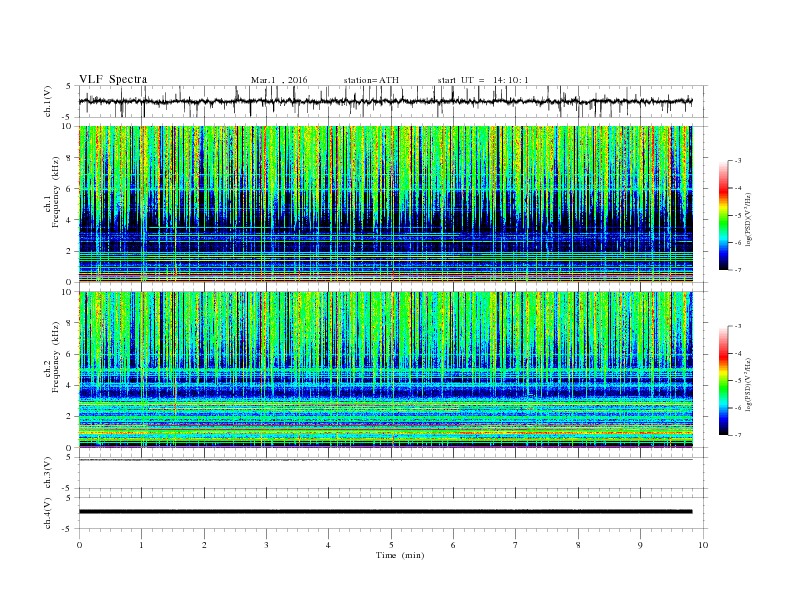Screen dimensions: 792x612
Task: Click the "station=ATH" header label
Action: click(x=371, y=80)
